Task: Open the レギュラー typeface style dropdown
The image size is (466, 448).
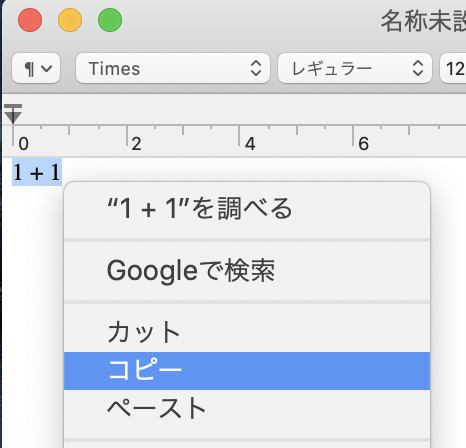Action: click(x=355, y=68)
